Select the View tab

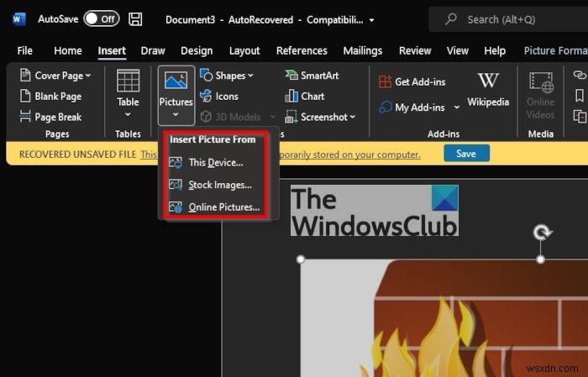coord(458,50)
